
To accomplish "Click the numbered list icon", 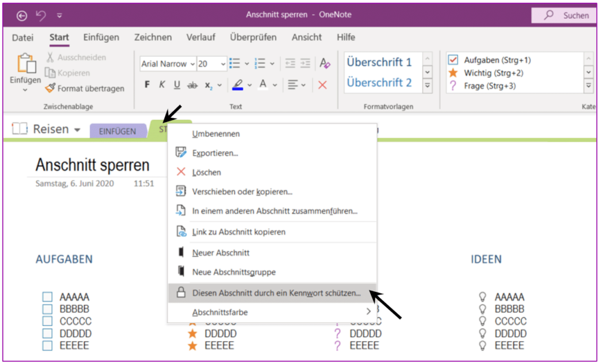I will click(x=260, y=63).
